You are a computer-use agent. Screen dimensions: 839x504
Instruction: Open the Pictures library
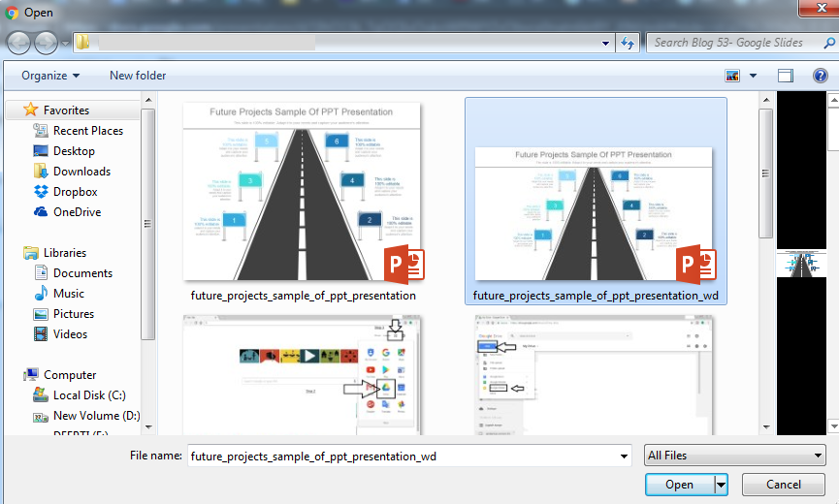[74, 313]
